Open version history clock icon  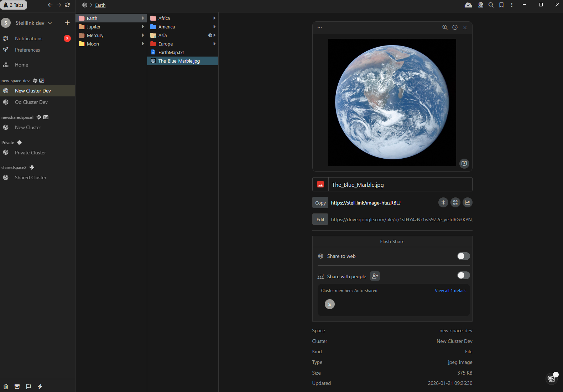pos(455,27)
